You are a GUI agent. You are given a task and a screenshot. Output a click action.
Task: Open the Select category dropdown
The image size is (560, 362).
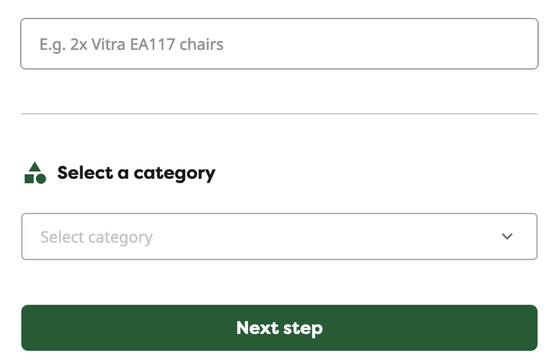279,236
